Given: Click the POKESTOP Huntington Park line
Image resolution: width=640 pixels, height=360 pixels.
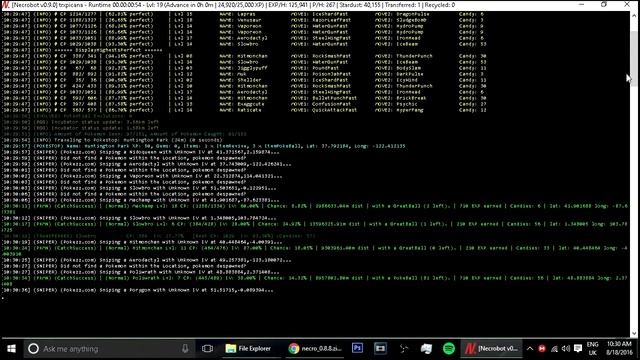Looking at the screenshot, I should click(x=204, y=146).
